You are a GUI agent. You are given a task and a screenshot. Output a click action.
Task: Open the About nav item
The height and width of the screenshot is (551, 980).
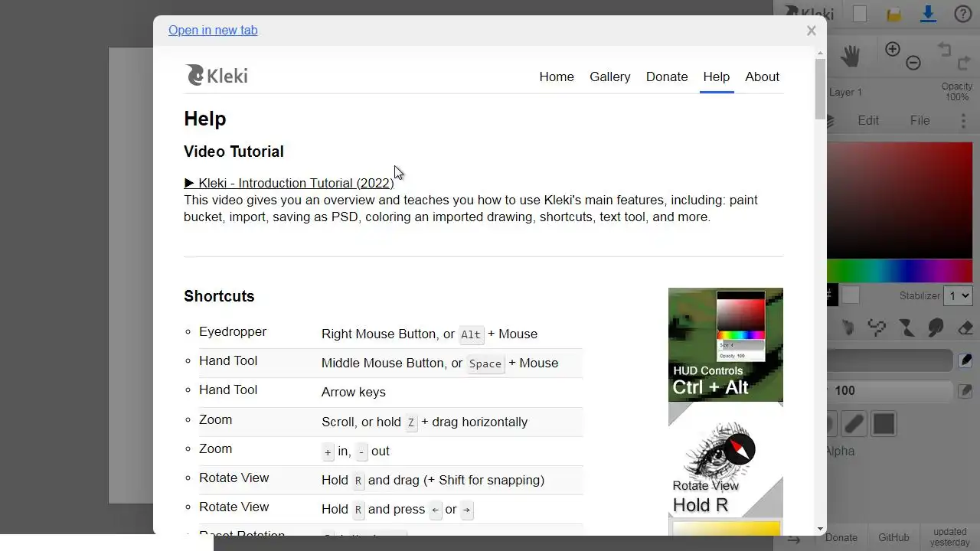click(x=762, y=77)
